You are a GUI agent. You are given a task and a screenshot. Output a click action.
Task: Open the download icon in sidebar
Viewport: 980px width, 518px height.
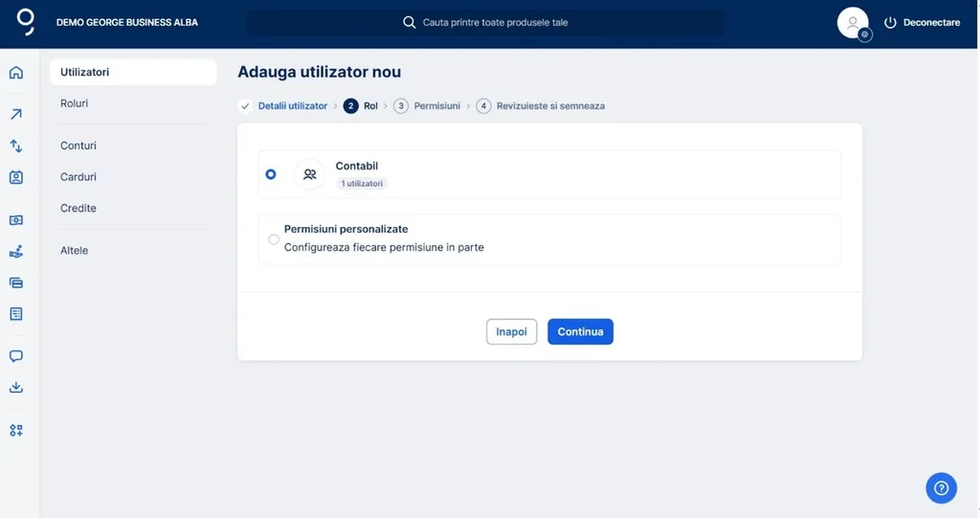(x=16, y=388)
